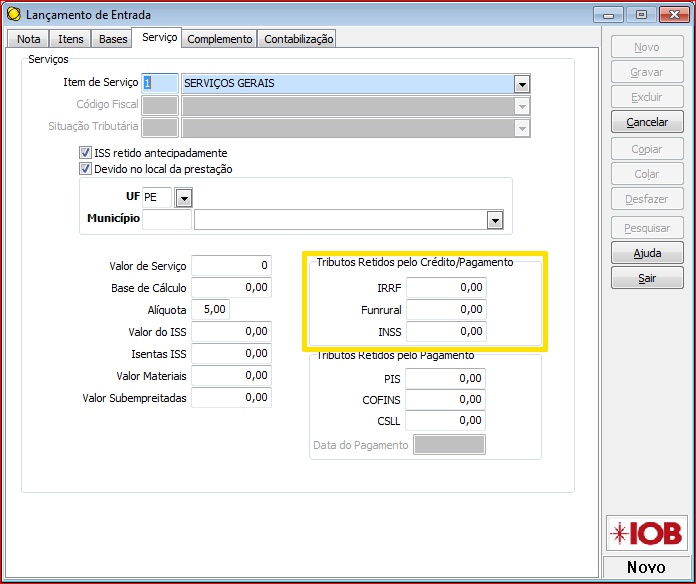The width and height of the screenshot is (696, 584).
Task: Click the IOB logo
Action: 647,533
